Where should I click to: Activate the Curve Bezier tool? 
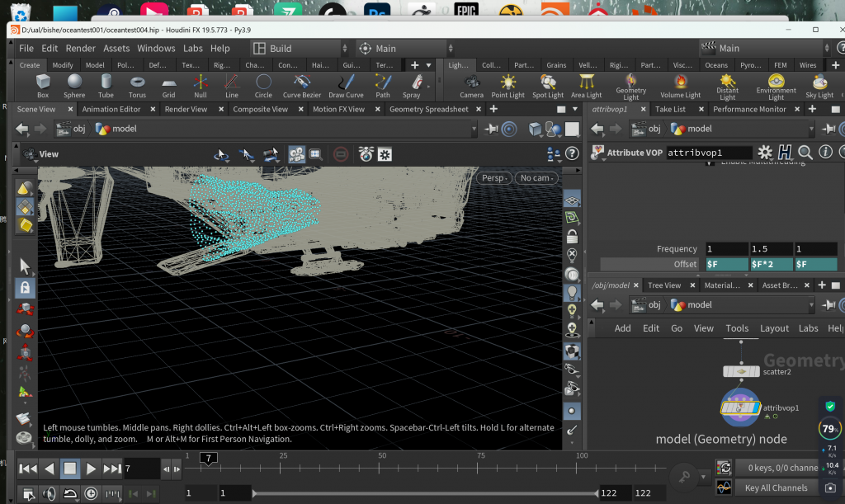tap(302, 86)
